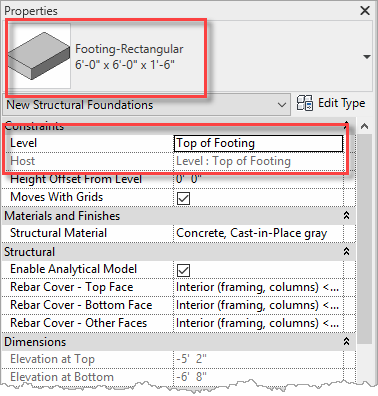The height and width of the screenshot is (396, 378).
Task: Select the Structural Material value field
Action: pos(258,233)
